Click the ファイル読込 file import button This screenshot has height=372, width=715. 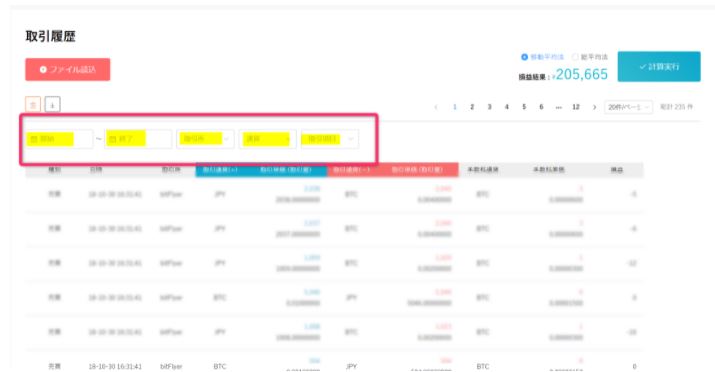[67, 69]
